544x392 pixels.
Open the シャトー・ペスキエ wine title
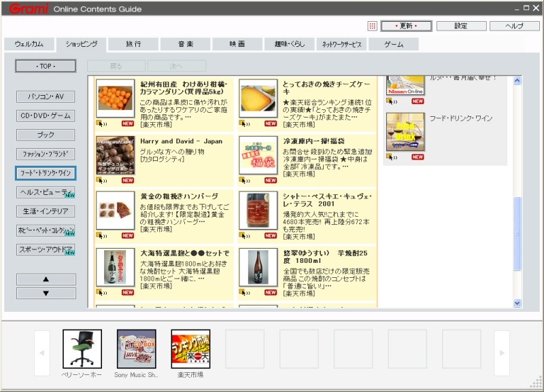coord(327,200)
